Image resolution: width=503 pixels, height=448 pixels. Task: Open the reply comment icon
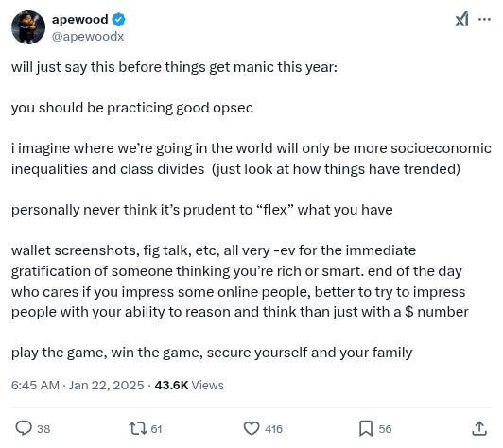pyautogui.click(x=24, y=428)
